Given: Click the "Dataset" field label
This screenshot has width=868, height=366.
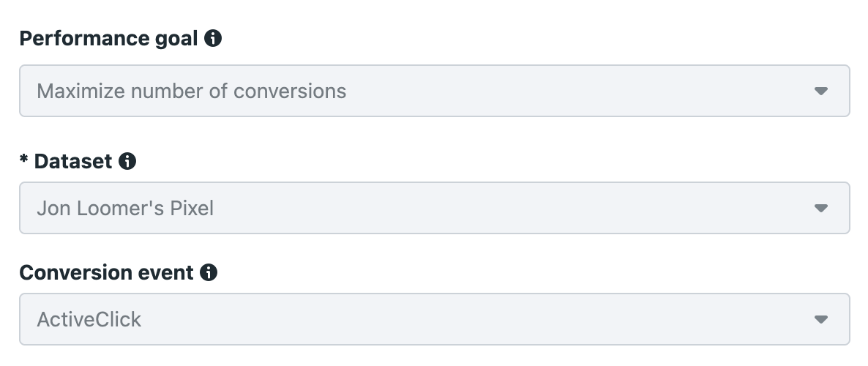Looking at the screenshot, I should click(73, 161).
